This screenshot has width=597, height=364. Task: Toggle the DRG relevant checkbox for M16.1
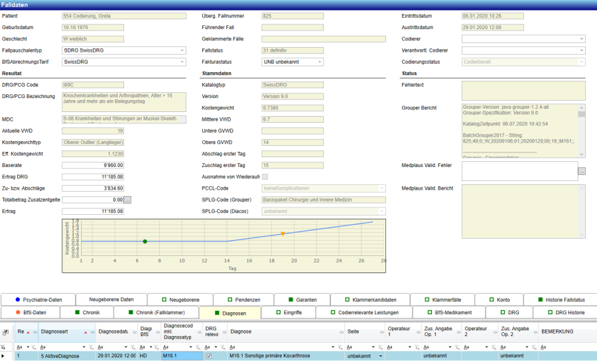point(210,356)
